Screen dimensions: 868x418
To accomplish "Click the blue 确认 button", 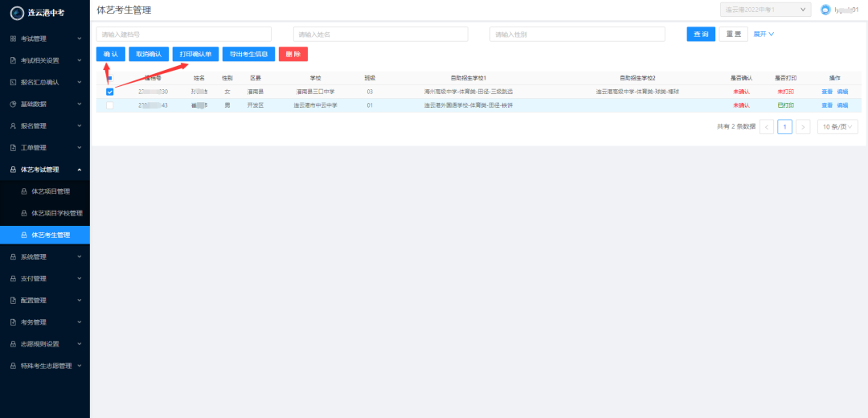I will 111,54.
